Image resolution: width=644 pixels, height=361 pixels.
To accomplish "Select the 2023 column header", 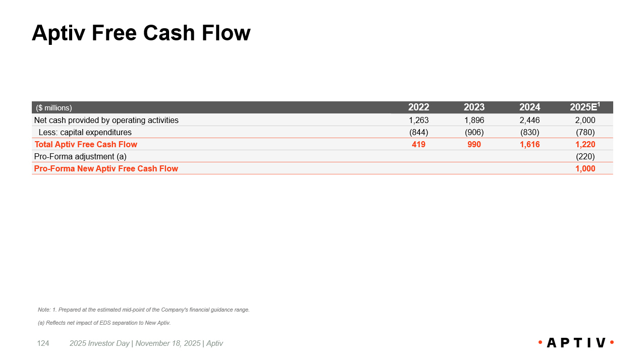I will point(474,107).
